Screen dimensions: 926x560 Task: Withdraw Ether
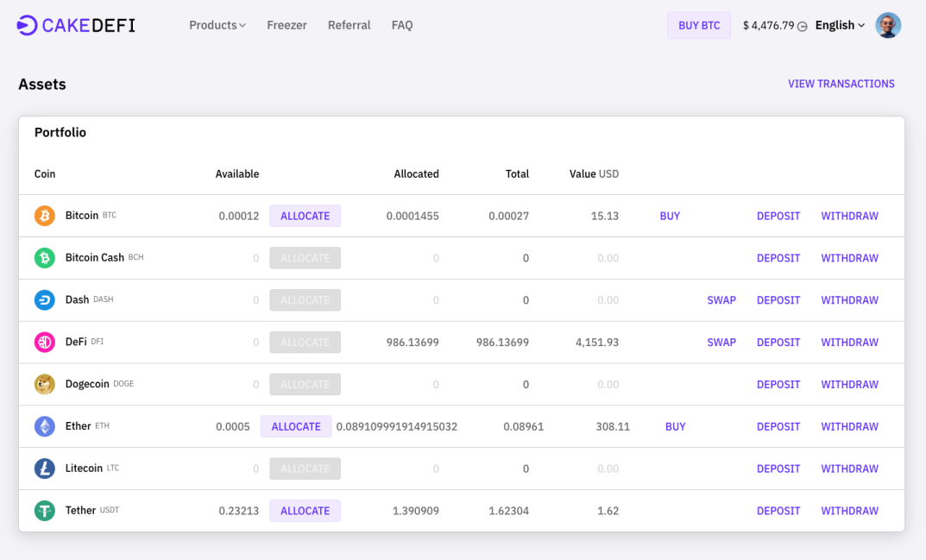[x=849, y=426]
